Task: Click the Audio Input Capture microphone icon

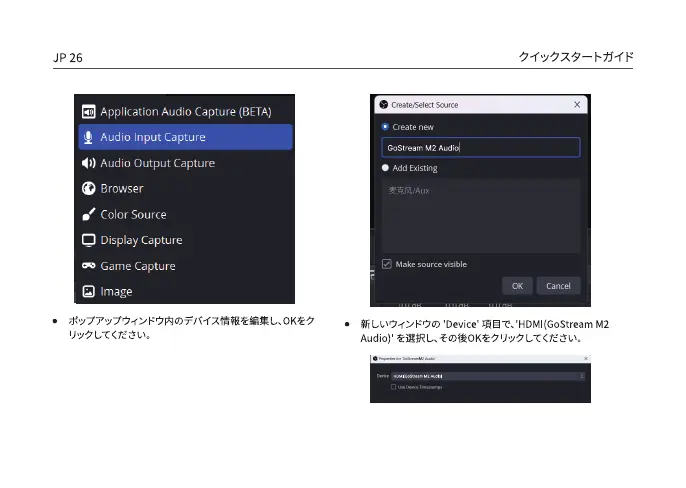Action: pyautogui.click(x=88, y=137)
